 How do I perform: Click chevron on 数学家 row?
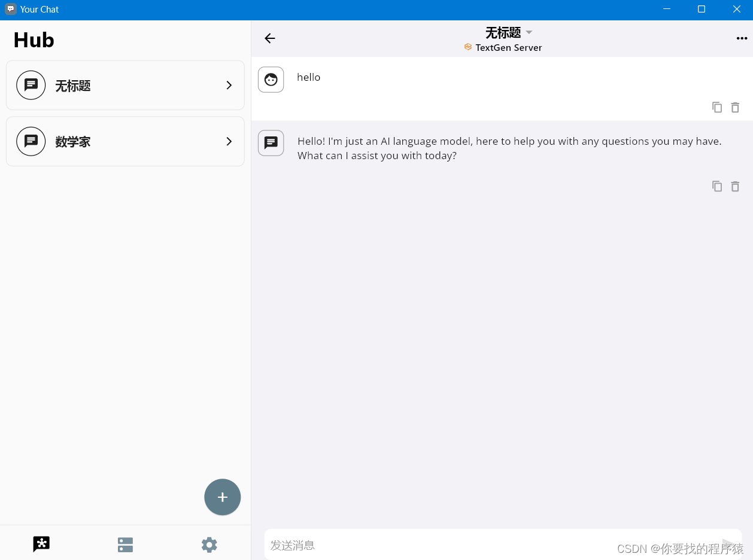click(229, 141)
